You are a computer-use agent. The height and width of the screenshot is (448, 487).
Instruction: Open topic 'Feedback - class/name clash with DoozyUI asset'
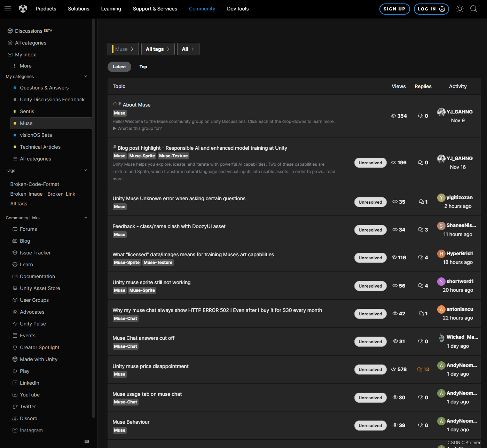(169, 226)
